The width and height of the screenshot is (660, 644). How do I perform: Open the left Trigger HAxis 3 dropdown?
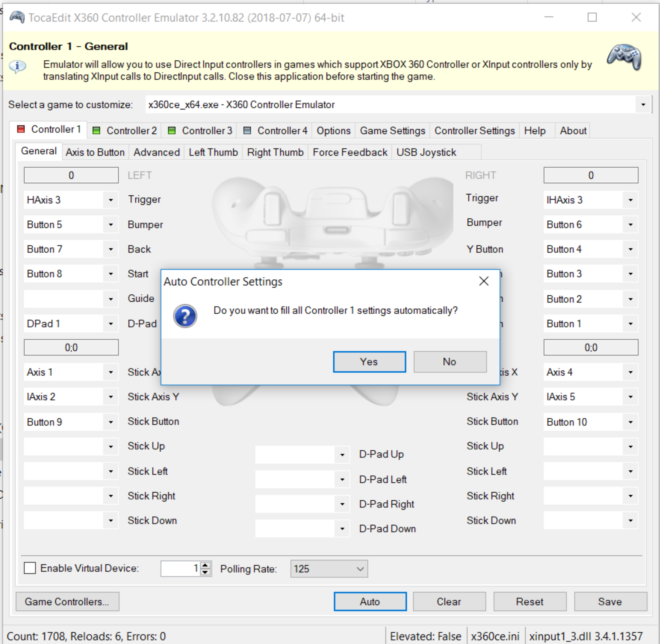[x=111, y=200]
